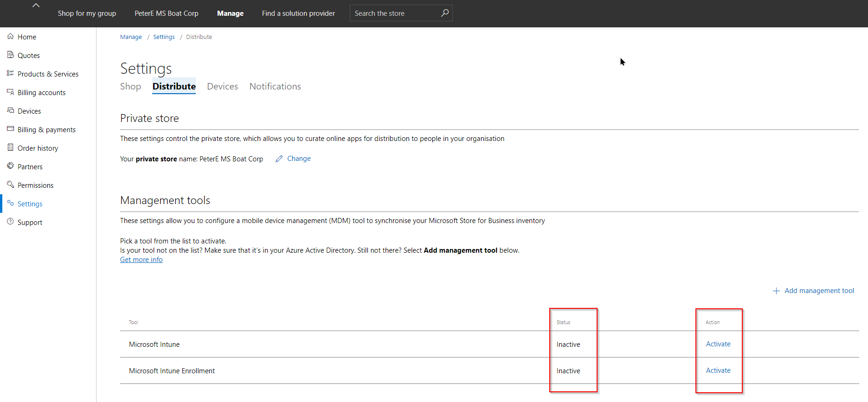Click the Support question mark icon
The image size is (868, 402).
pos(10,222)
